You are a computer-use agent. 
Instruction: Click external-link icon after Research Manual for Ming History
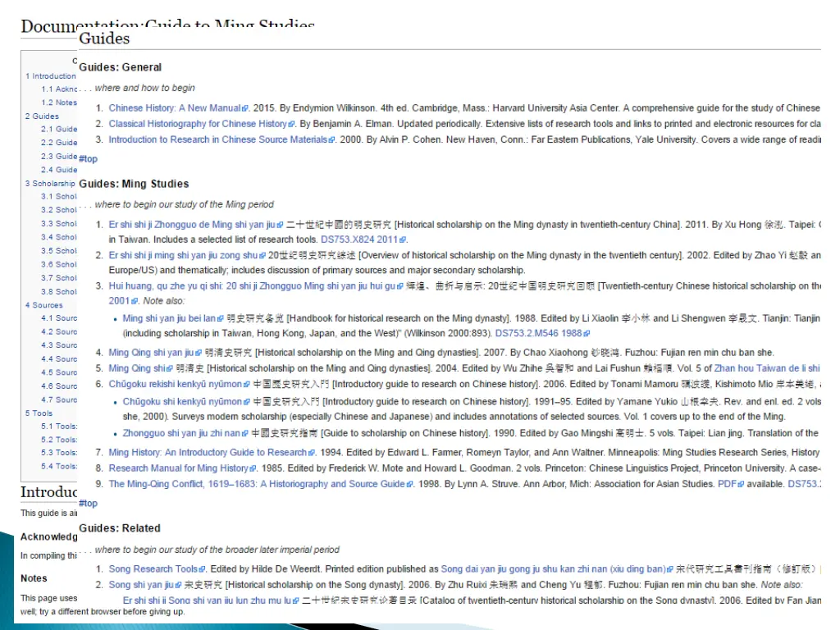click(253, 468)
